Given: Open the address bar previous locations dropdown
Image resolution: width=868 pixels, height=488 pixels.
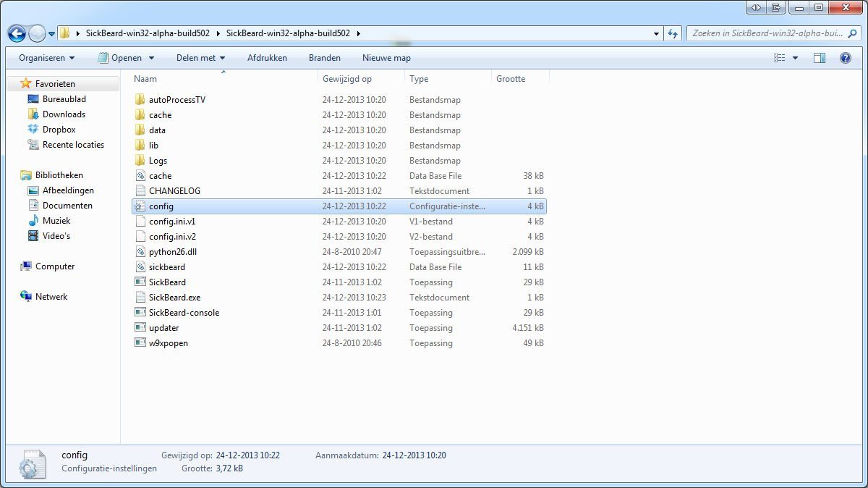Looking at the screenshot, I should tap(656, 33).
